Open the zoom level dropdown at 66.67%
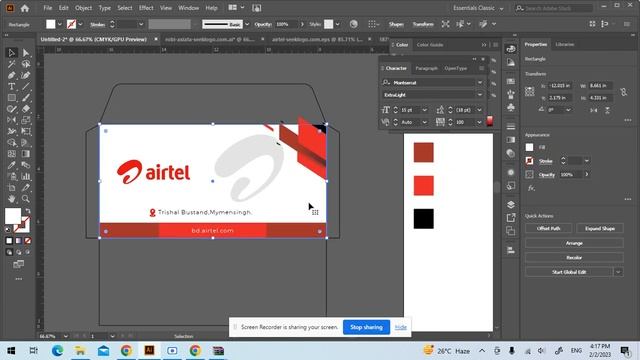Image resolution: width=640 pixels, height=360 pixels. (65, 336)
